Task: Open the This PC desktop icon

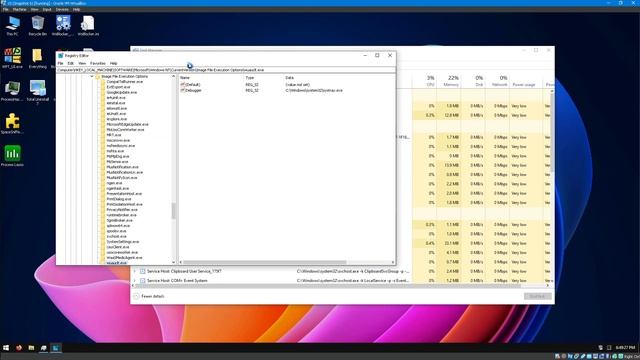Action: point(12,25)
